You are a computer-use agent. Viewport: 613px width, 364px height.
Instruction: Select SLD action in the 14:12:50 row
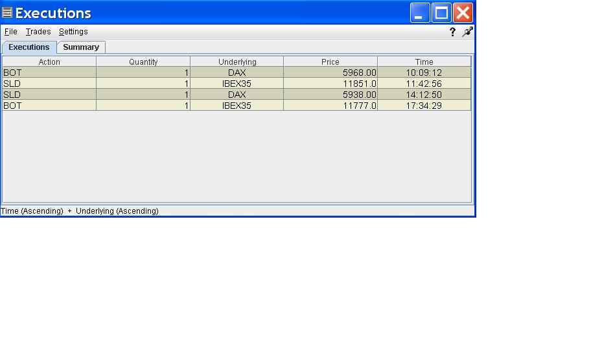(x=49, y=94)
